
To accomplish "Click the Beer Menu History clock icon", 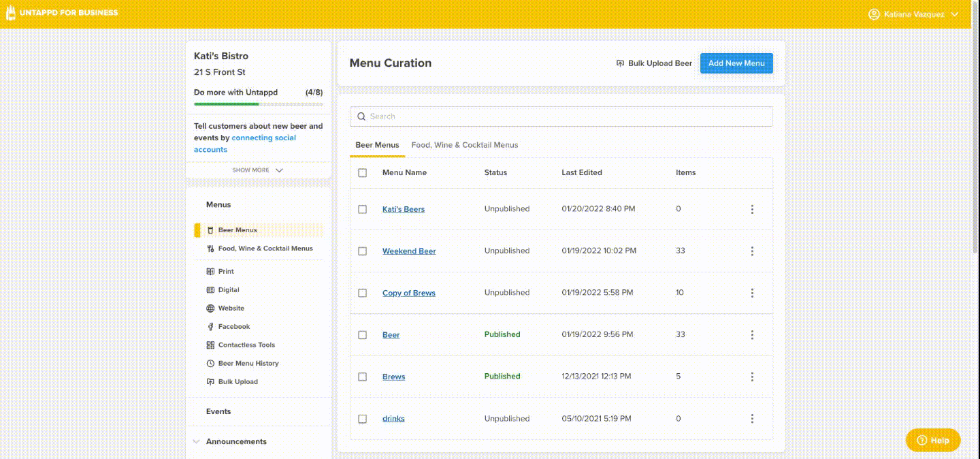I will pyautogui.click(x=210, y=364).
